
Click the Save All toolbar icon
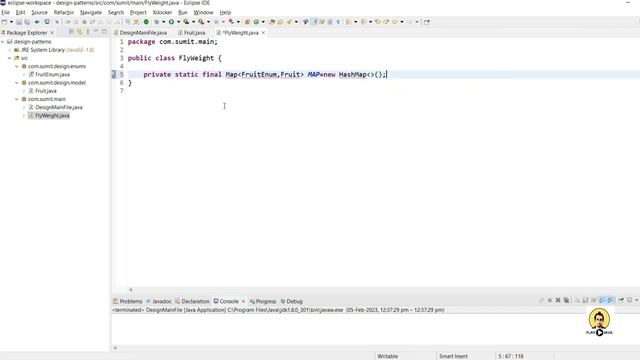[x=27, y=22]
